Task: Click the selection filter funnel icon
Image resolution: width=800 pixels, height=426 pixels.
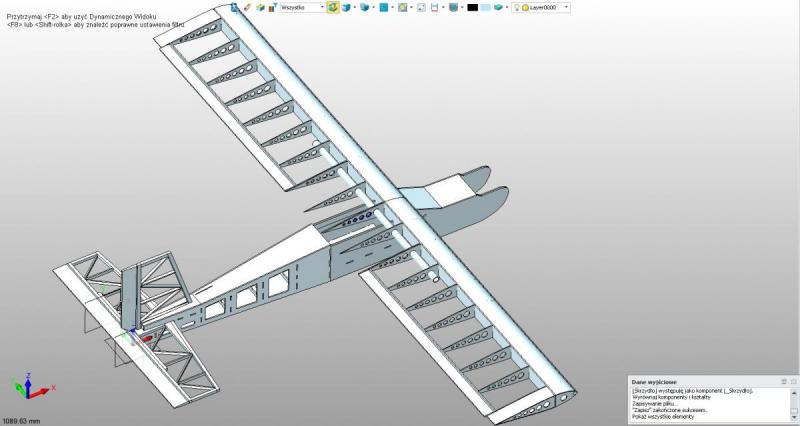Action: [x=272, y=7]
